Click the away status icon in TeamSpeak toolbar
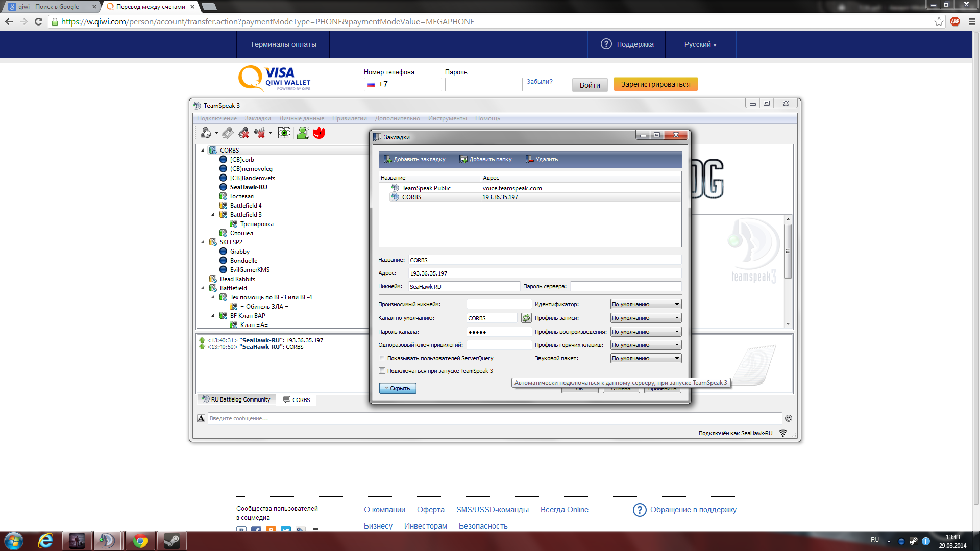This screenshot has width=980, height=551. pyautogui.click(x=206, y=133)
